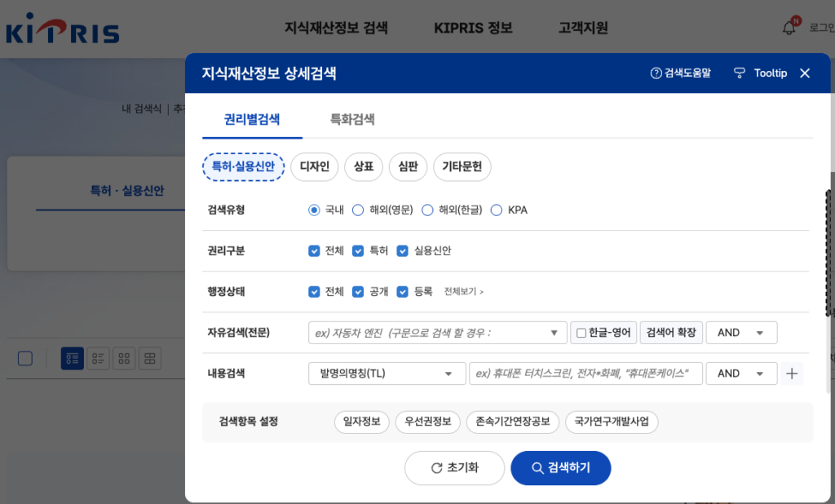Tick the select-all checkbox in results toolbar
835x504 pixels.
(25, 359)
